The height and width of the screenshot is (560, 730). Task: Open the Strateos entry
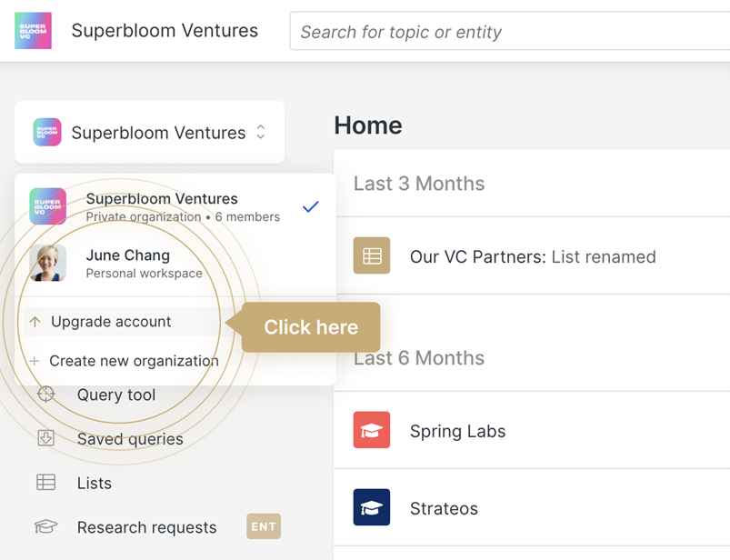[444, 508]
